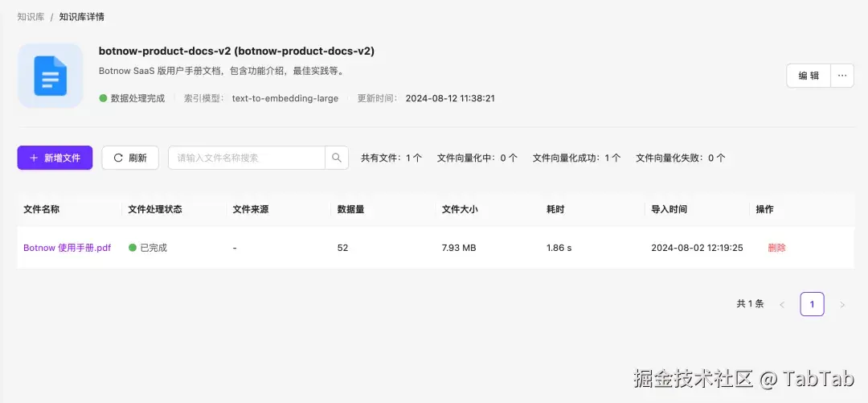Open the more options ellipsis button
Screen dimensions: 868x403
[x=842, y=76]
